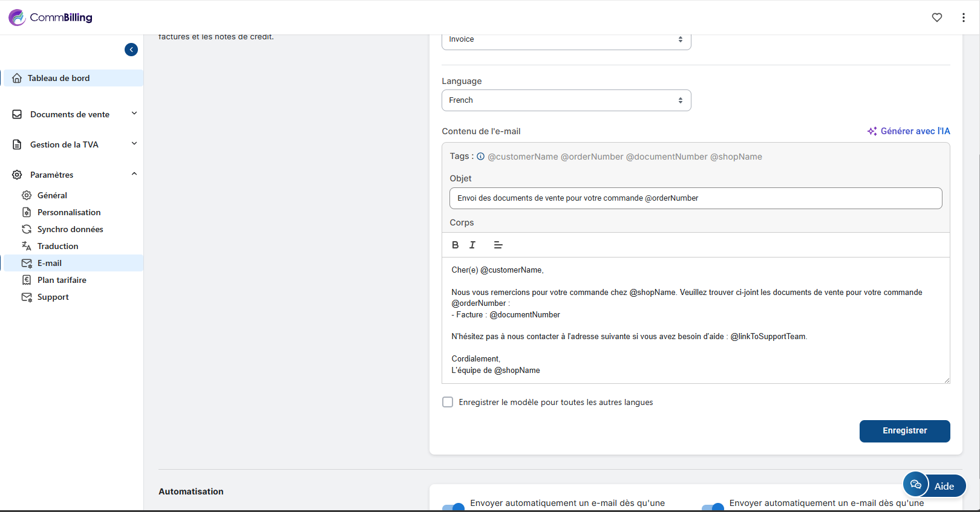980x512 pixels.
Task: Click the Bold formatting icon
Action: click(x=455, y=245)
